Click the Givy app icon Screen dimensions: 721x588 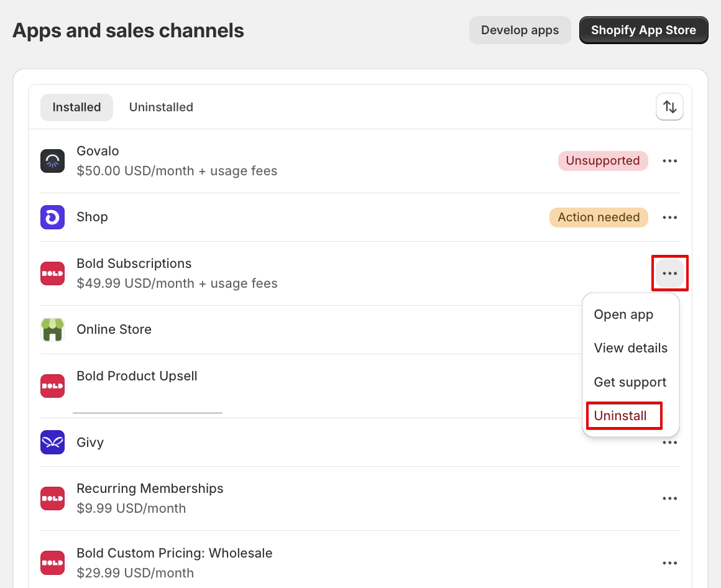coord(52,443)
